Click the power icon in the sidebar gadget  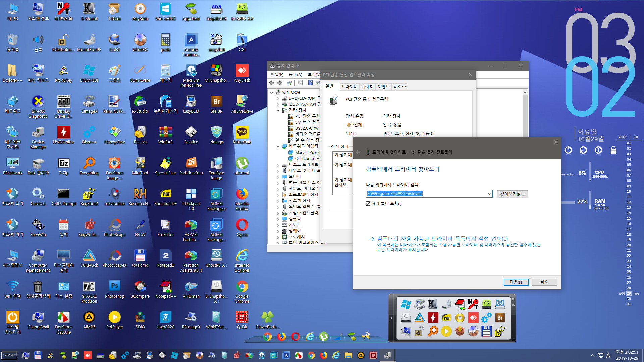[568, 150]
